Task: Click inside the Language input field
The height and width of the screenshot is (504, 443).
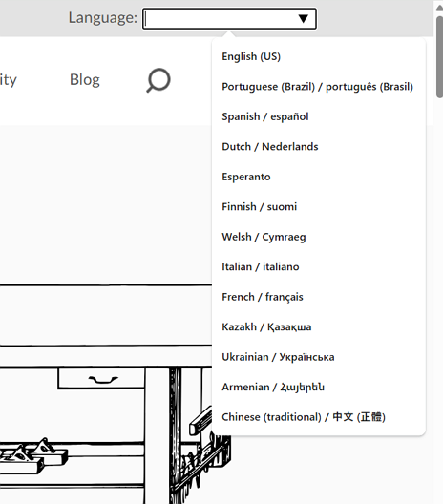Action: 229,19
